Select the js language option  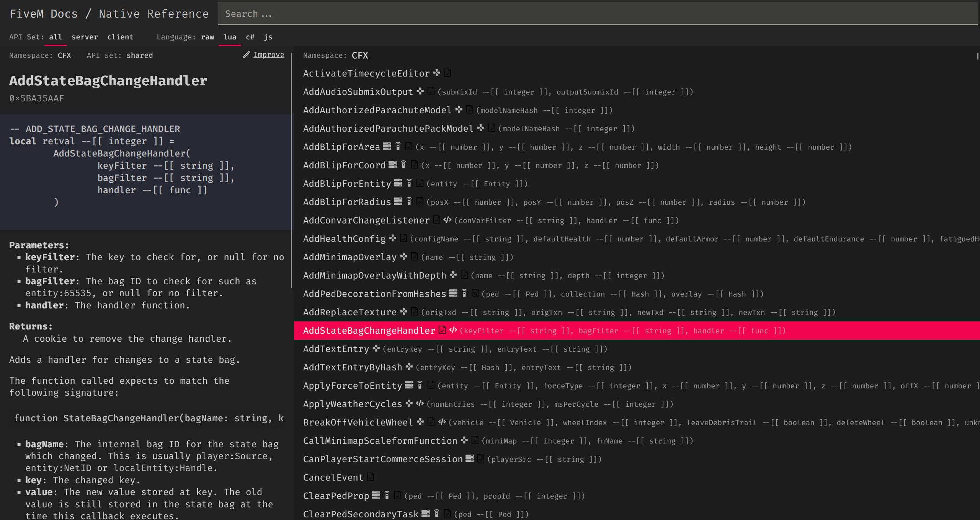pyautogui.click(x=268, y=37)
